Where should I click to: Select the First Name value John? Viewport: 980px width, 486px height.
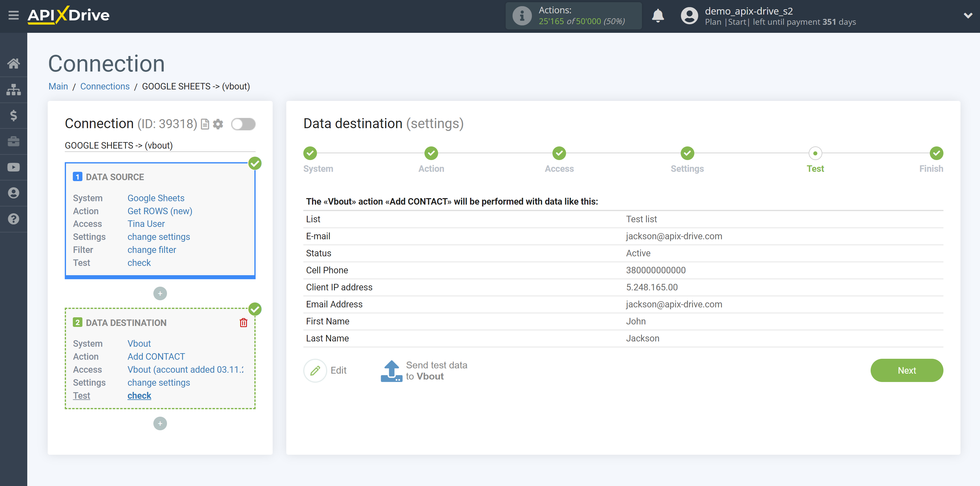[636, 321]
